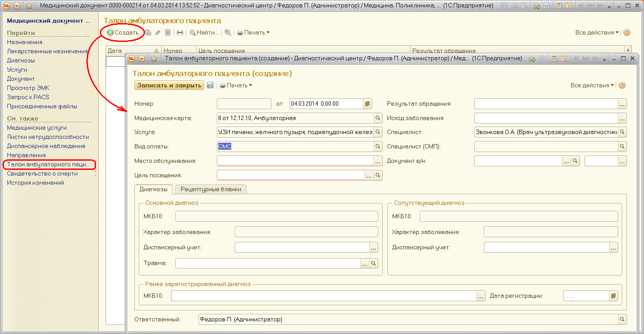Click the delete-mark icon in list toolbar
Image resolution: width=644 pixels, height=334 pixels.
[168, 33]
